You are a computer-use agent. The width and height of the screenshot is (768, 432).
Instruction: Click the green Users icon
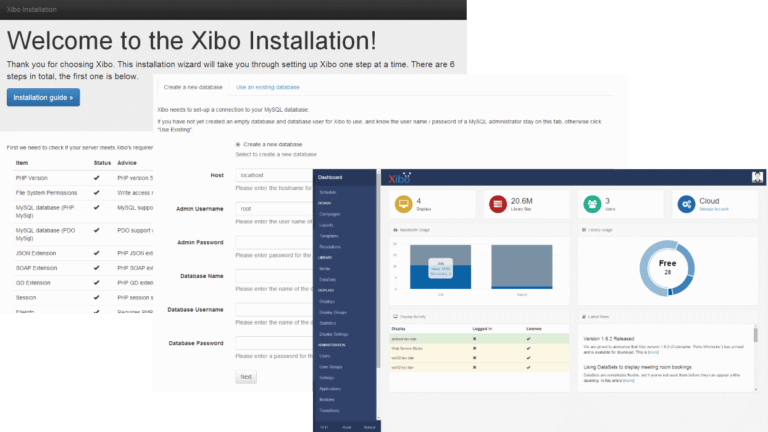pos(591,204)
